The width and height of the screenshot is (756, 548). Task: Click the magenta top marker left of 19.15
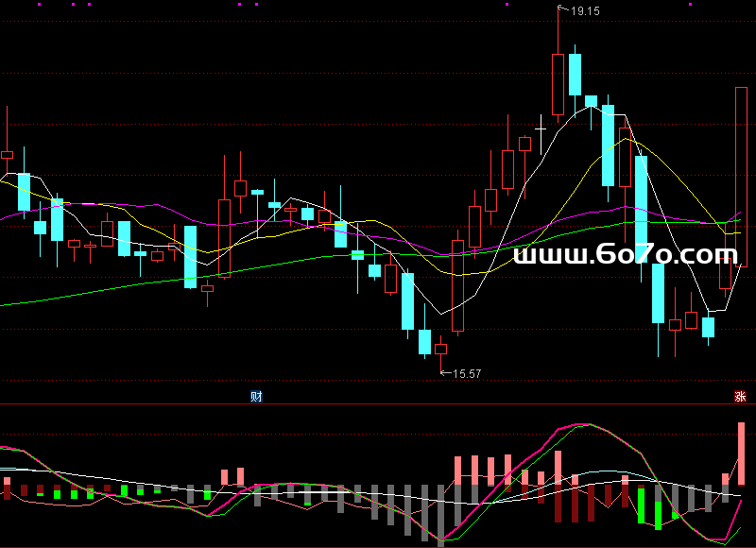click(x=507, y=4)
